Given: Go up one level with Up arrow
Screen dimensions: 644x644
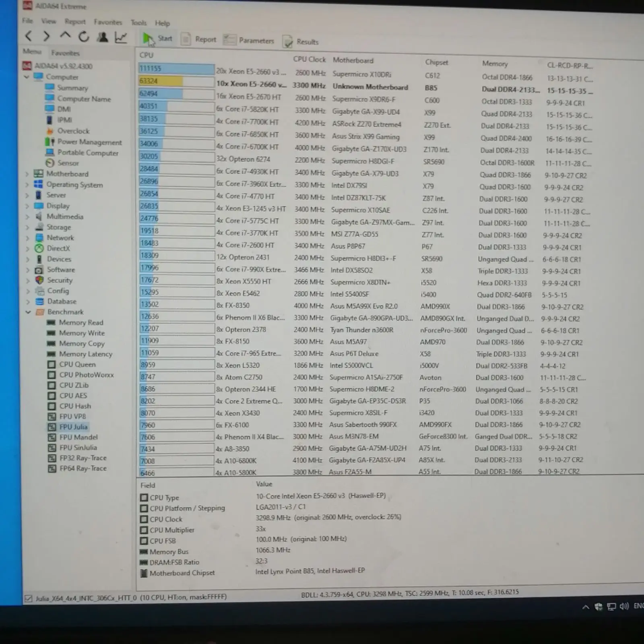Looking at the screenshot, I should coord(65,36).
